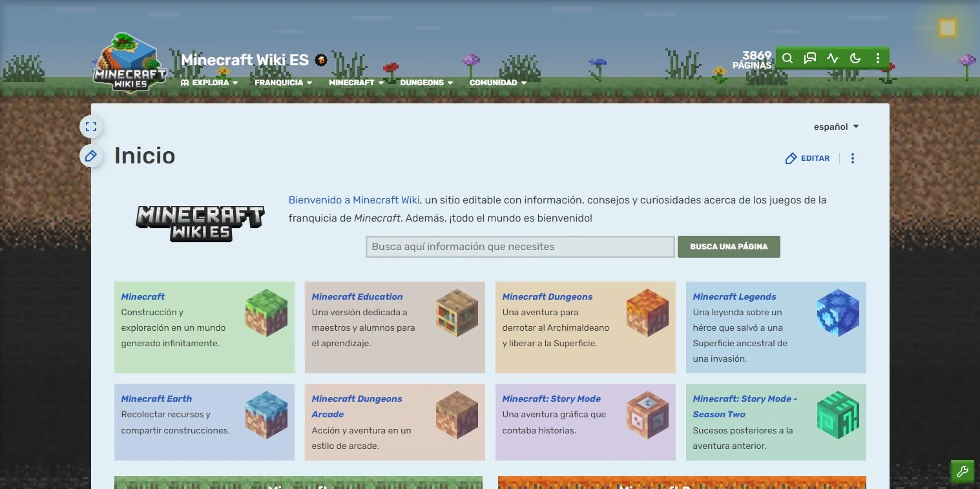This screenshot has height=489, width=980.
Task: Expand the DUNGEONS navigation menu
Action: pos(427,83)
